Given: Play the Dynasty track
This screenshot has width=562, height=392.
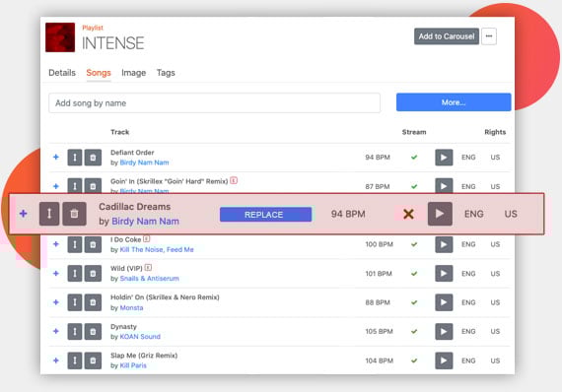Looking at the screenshot, I should 444,332.
